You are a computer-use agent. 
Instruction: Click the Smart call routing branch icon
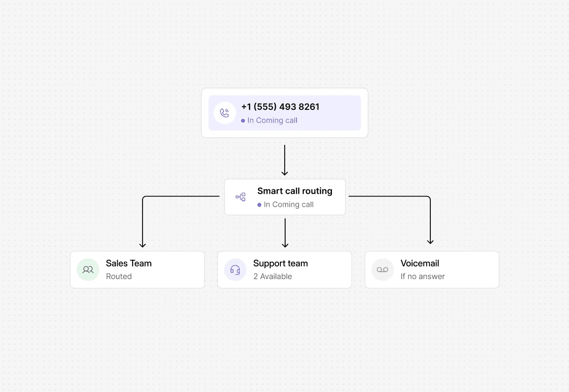(241, 197)
